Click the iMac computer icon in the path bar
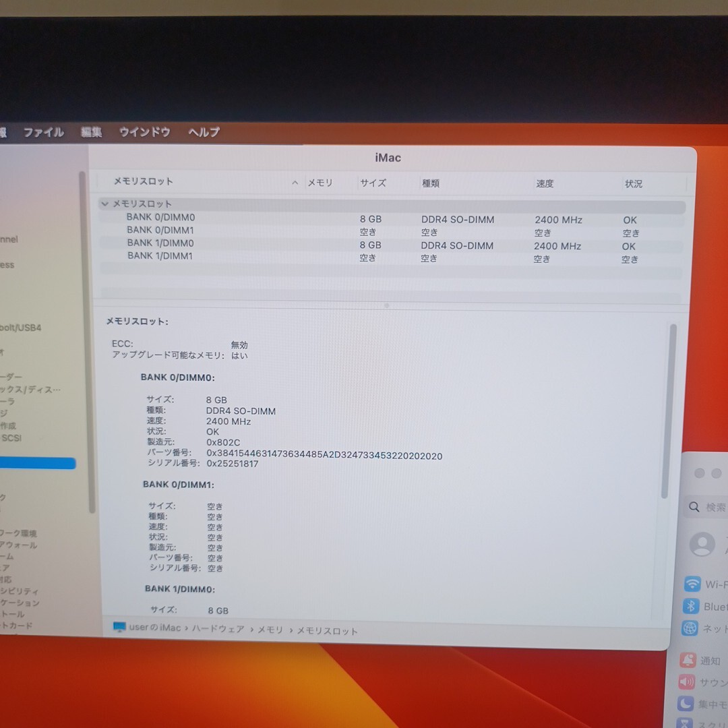728x728 pixels. point(119,628)
